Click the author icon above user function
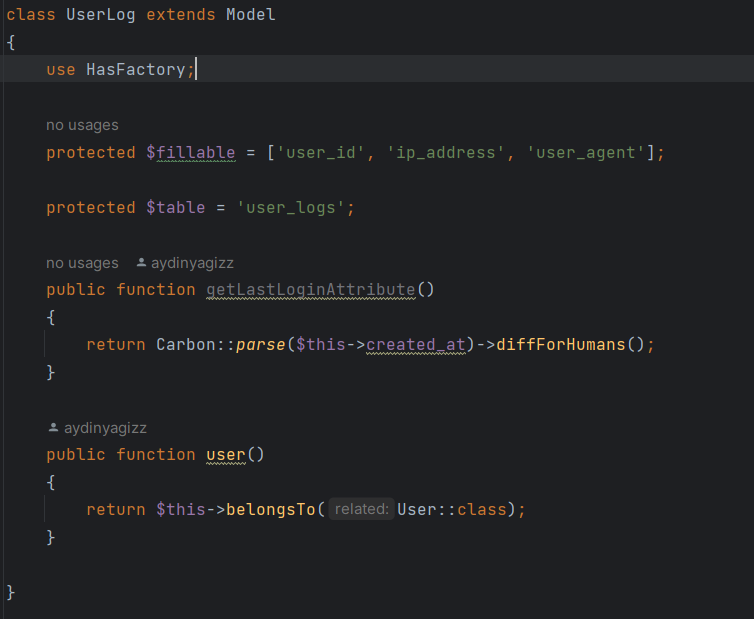 pyautogui.click(x=53, y=428)
